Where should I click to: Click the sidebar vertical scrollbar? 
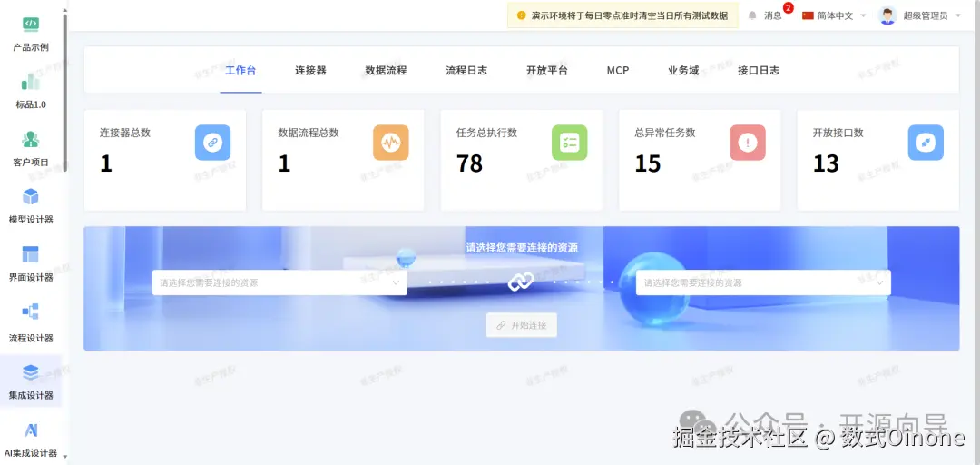coord(65,93)
